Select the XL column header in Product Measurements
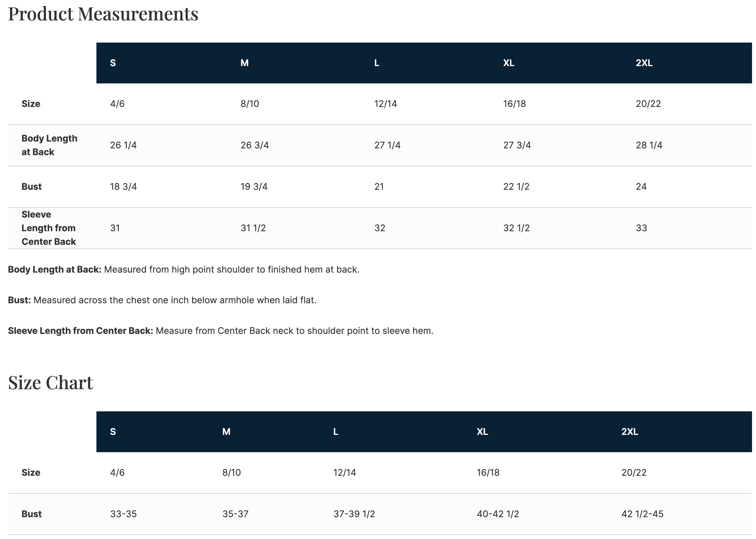This screenshot has height=539, width=756. [x=508, y=63]
